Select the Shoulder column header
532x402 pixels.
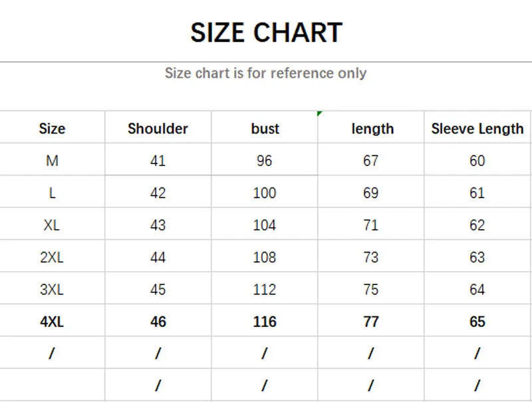click(158, 129)
